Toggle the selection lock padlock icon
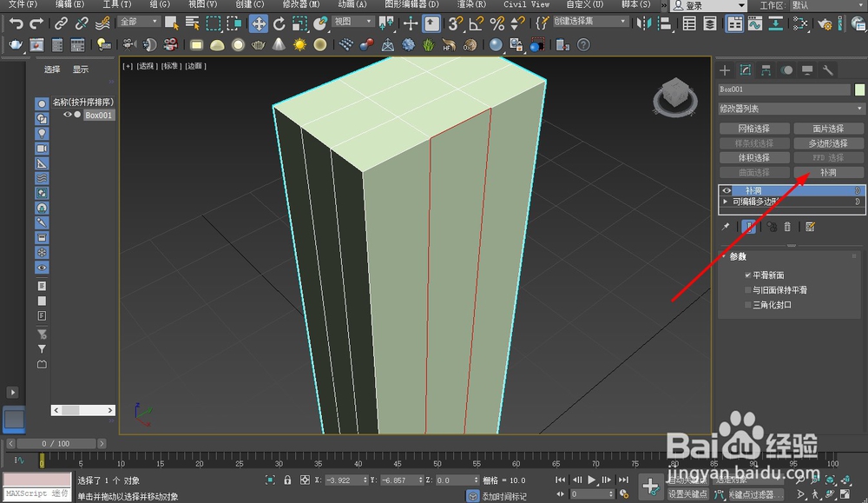Image resolution: width=868 pixels, height=503 pixels. 287,480
